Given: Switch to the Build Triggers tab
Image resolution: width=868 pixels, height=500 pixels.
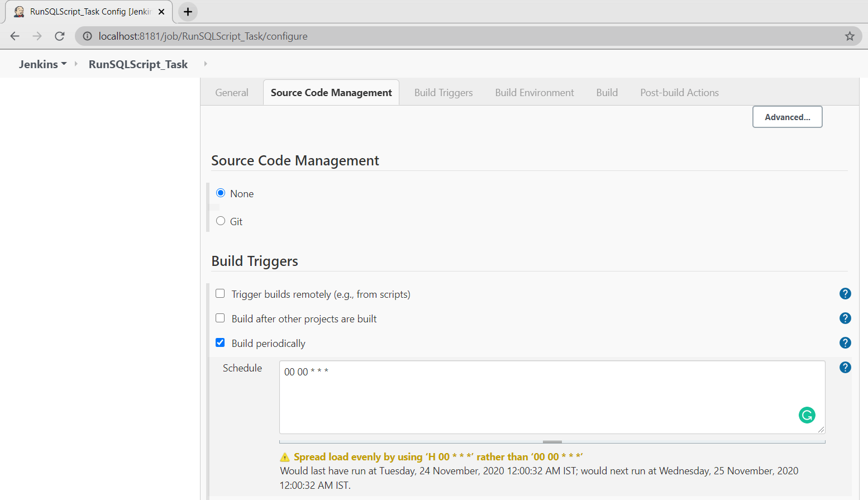Looking at the screenshot, I should click(443, 93).
